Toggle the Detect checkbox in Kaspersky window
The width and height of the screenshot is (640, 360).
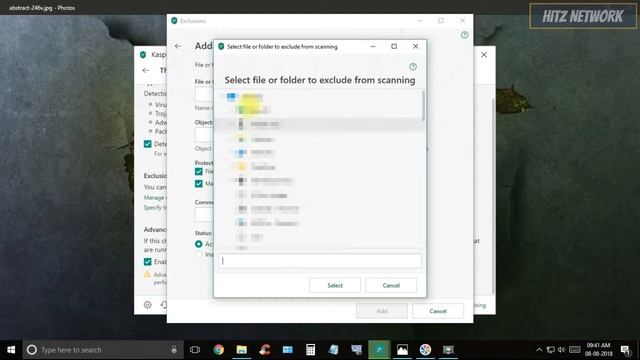pyautogui.click(x=148, y=144)
